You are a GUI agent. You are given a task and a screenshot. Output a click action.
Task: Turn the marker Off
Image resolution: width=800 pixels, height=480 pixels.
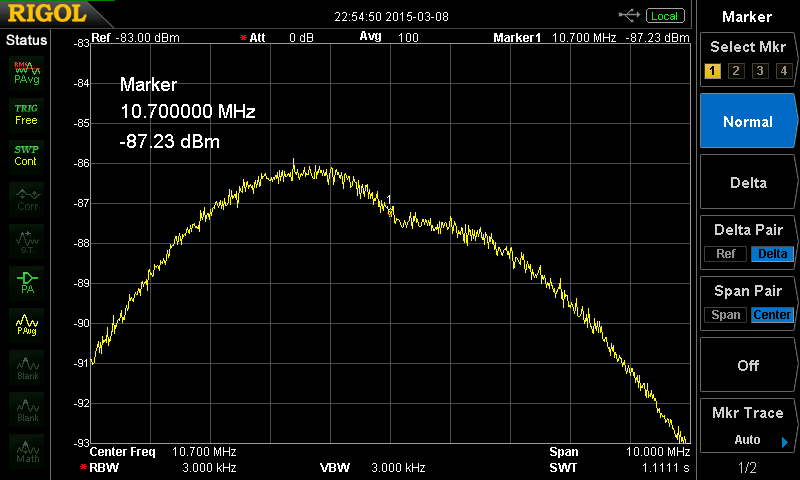click(747, 365)
